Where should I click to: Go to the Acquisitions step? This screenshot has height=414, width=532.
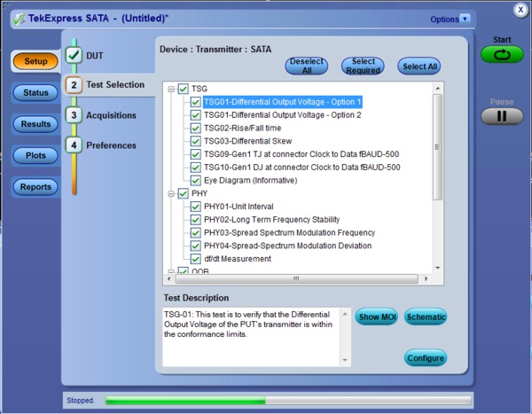point(112,115)
